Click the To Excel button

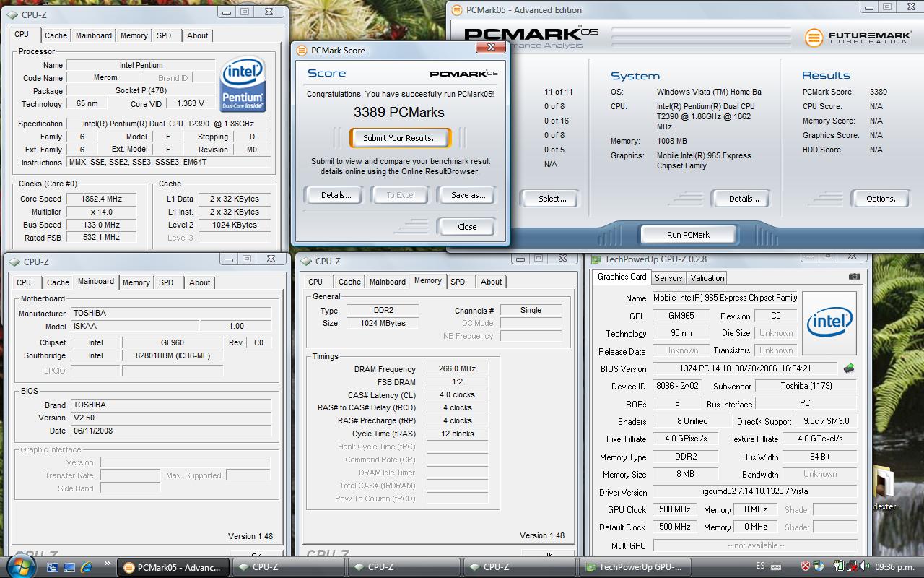pyautogui.click(x=401, y=195)
